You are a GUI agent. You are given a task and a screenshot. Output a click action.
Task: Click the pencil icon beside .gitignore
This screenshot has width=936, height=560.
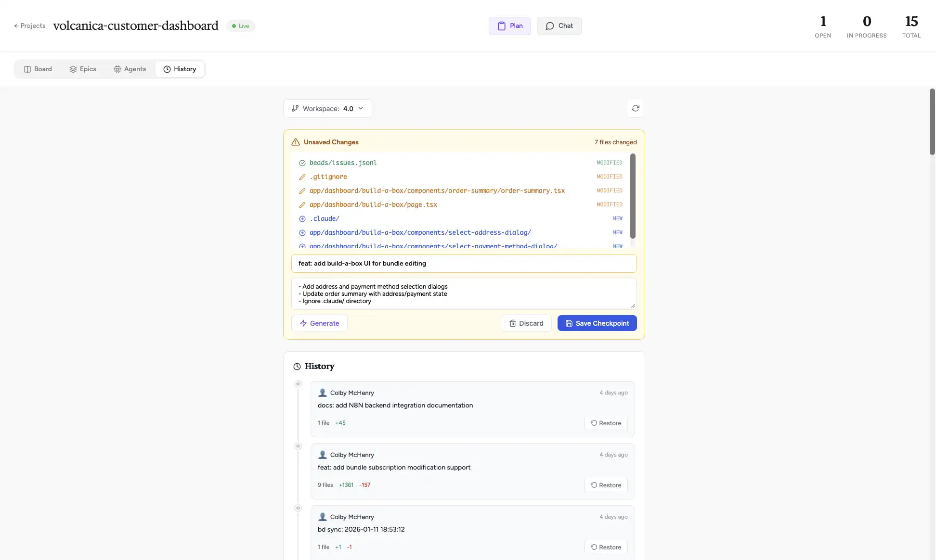(x=302, y=177)
